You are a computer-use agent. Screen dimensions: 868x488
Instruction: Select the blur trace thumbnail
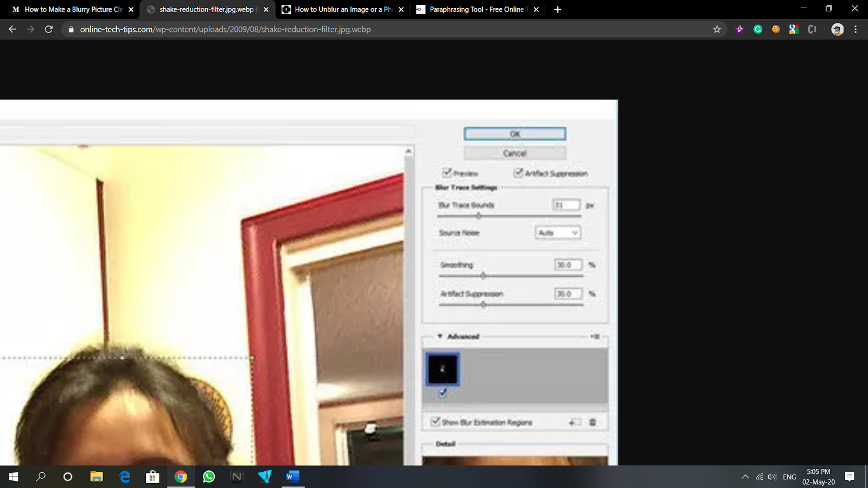[443, 369]
